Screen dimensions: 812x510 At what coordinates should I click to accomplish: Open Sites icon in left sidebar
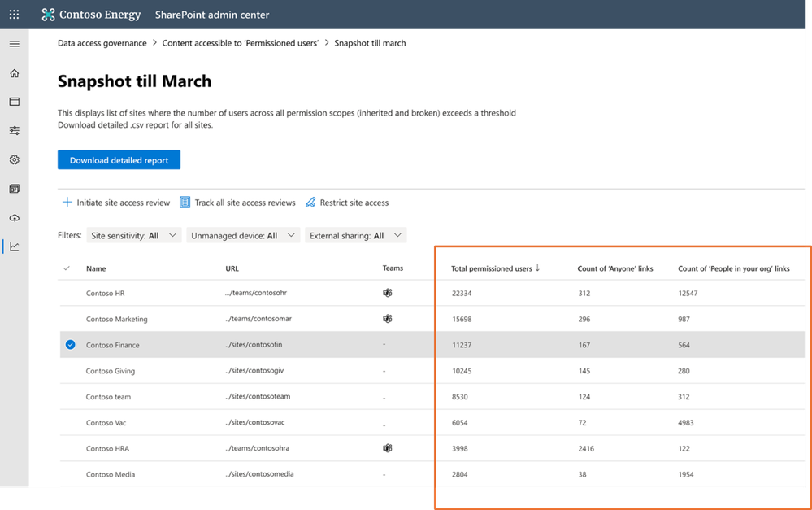[14, 102]
